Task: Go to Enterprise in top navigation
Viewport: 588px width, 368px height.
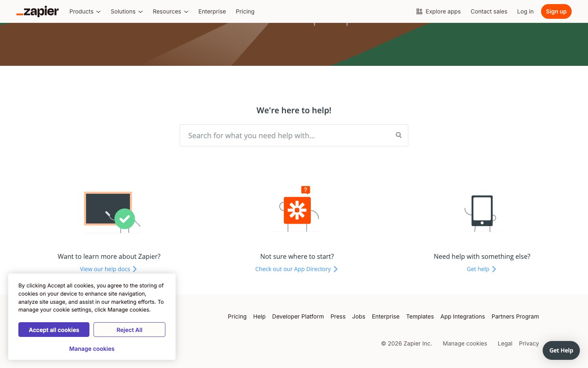Action: coord(212,11)
